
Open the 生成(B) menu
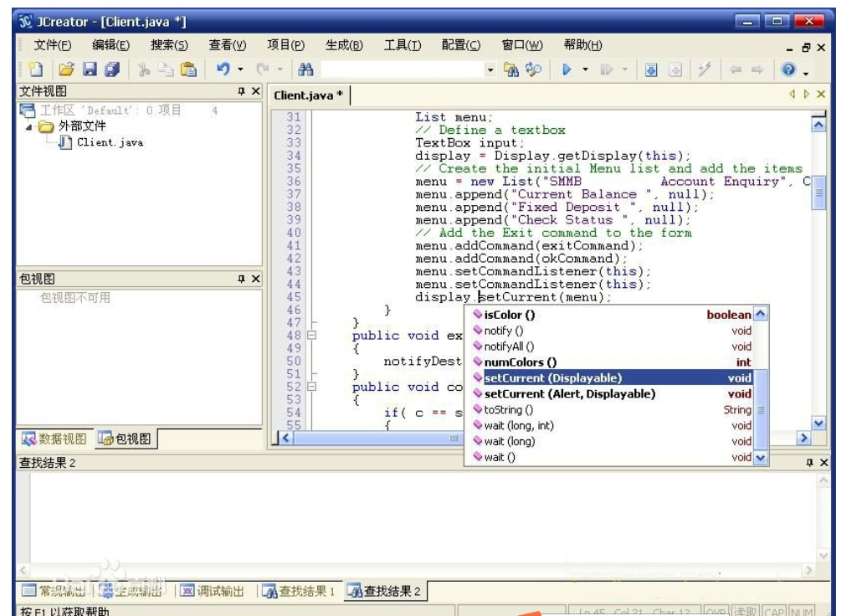344,45
